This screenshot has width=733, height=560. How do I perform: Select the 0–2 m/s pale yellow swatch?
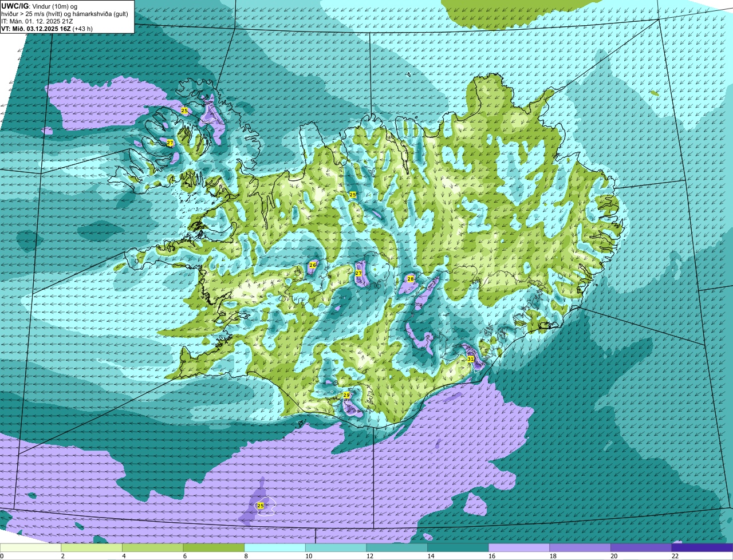31,547
